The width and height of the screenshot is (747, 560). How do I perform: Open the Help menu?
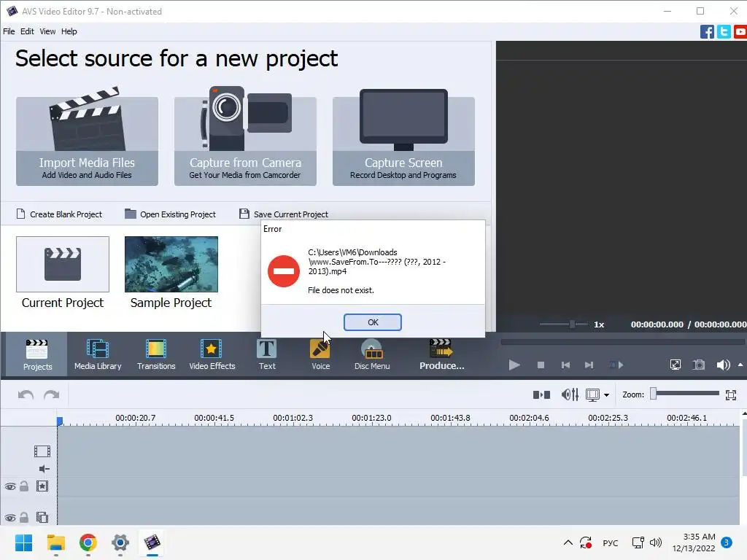69,31
